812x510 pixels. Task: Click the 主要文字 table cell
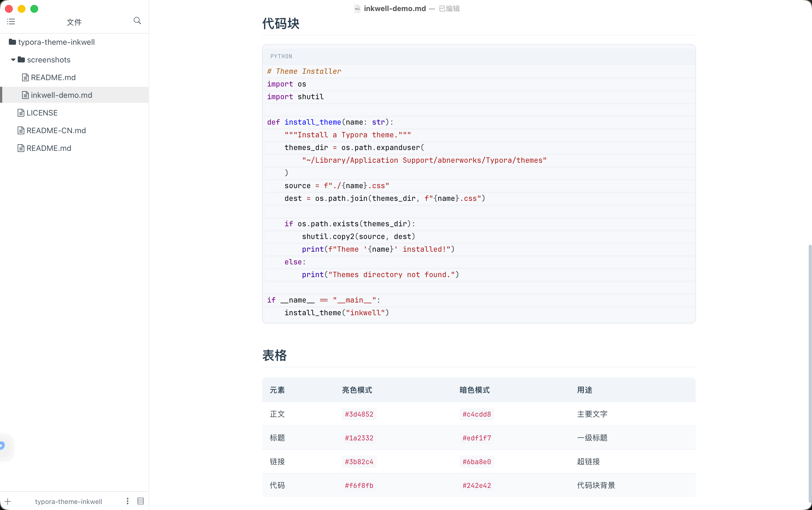point(592,414)
